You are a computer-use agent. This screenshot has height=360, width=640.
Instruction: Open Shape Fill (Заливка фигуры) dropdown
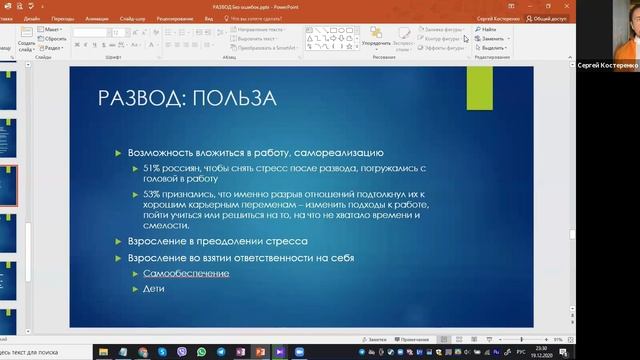pos(442,29)
